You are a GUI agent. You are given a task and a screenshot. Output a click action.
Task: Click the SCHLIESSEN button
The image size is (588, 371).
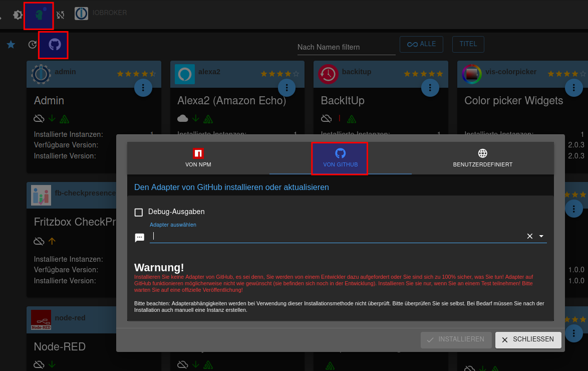pos(528,339)
